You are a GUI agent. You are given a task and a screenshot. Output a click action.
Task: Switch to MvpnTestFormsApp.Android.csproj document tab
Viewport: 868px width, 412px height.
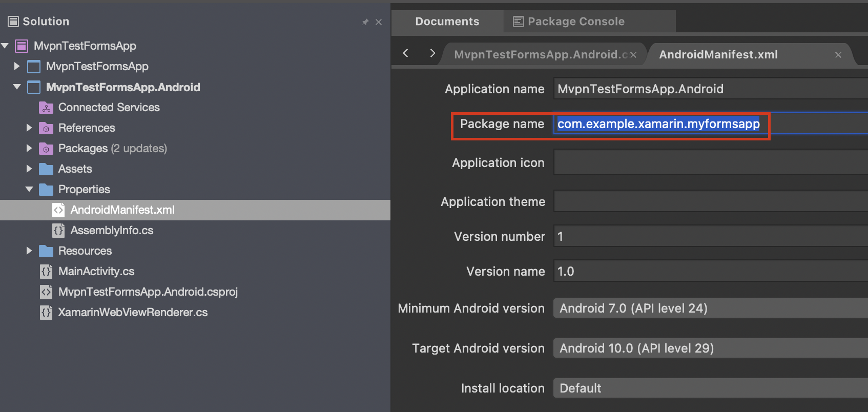[x=540, y=55]
